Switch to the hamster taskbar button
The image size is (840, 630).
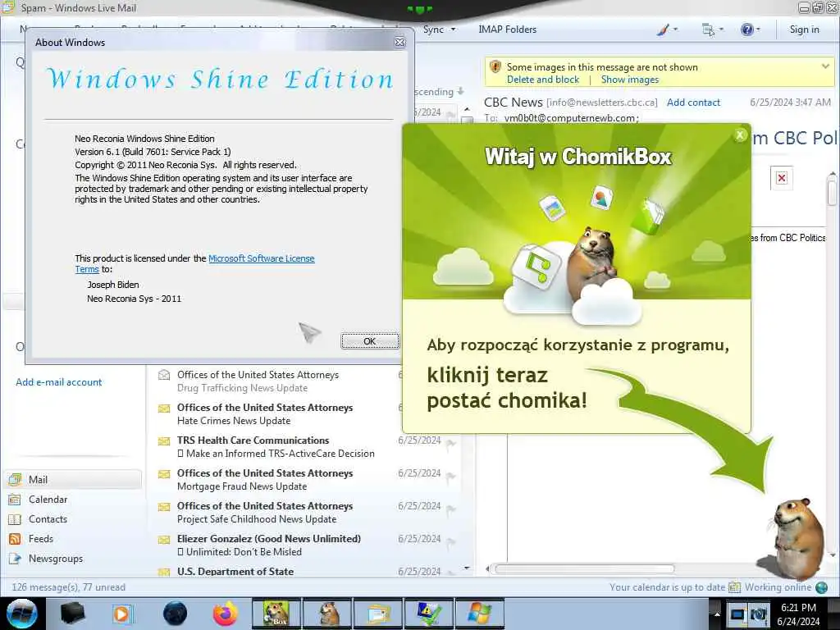pyautogui.click(x=328, y=614)
